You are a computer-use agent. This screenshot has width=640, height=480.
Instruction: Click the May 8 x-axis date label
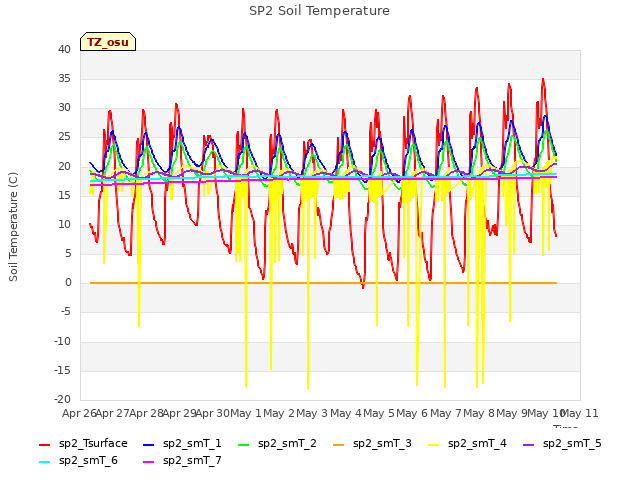pyautogui.click(x=479, y=414)
